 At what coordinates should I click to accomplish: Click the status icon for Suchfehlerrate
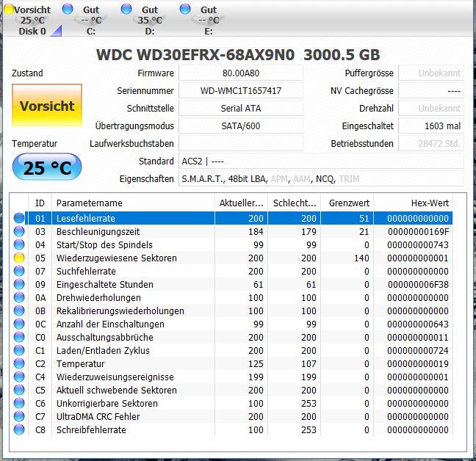19,271
